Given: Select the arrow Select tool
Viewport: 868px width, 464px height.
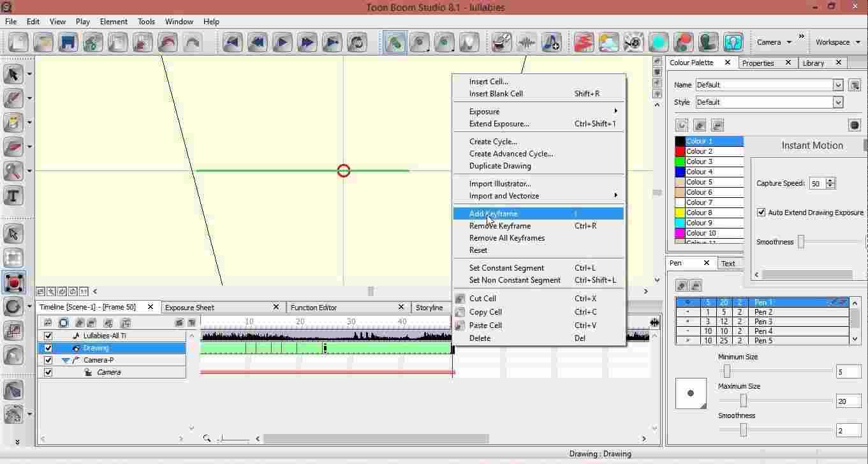Looking at the screenshot, I should (13, 74).
